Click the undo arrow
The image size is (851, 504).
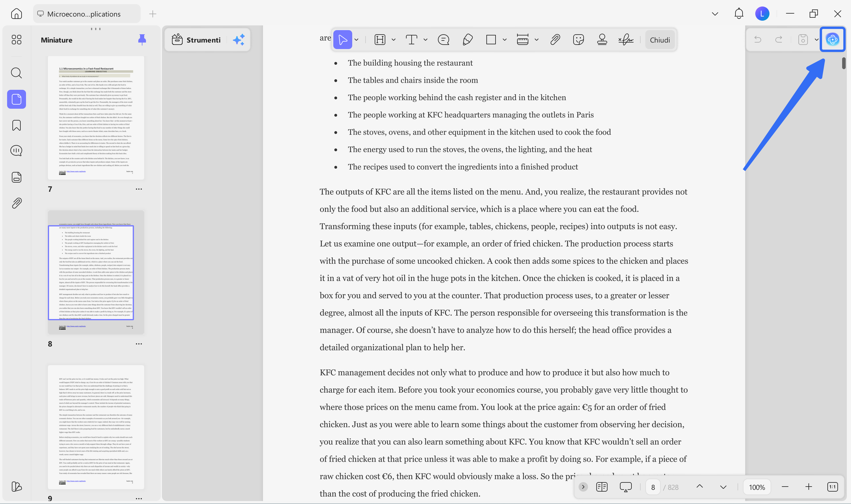(758, 40)
